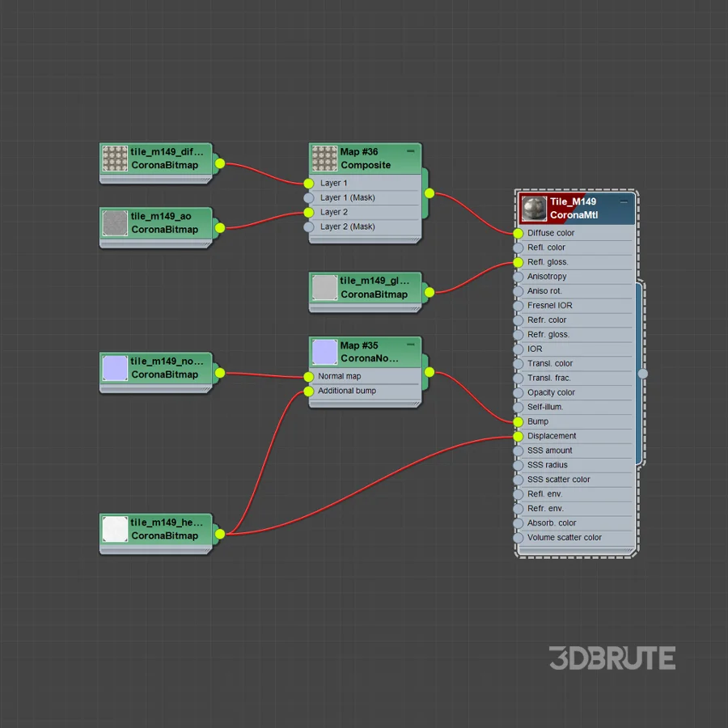728x728 pixels.
Task: Click the Layer 1 (Mask) input socket
Action: [309, 198]
